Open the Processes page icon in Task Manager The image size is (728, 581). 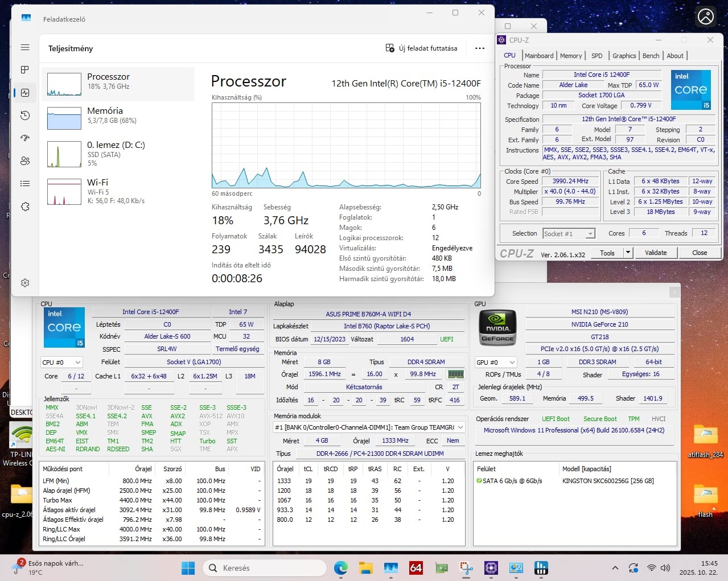pyautogui.click(x=25, y=69)
